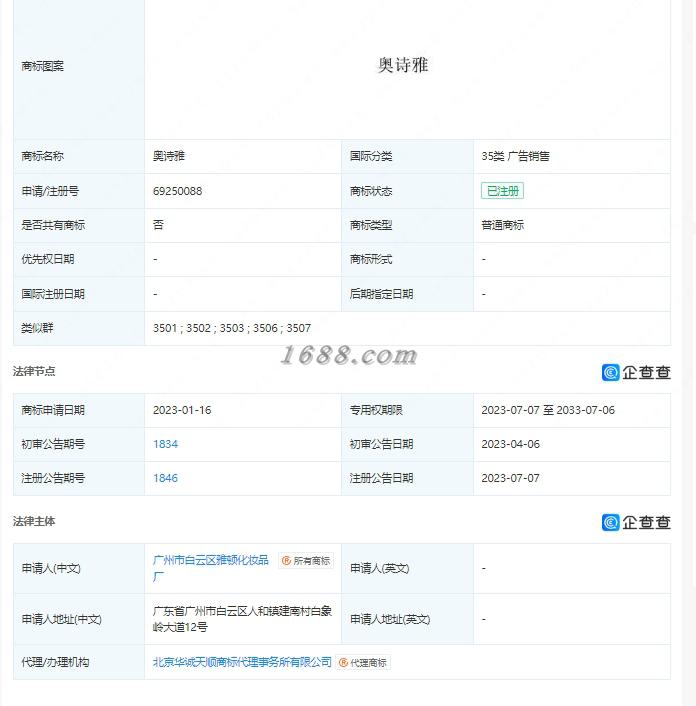The image size is (696, 706).
Task: Select registration number 69250088
Action: [x=177, y=191]
